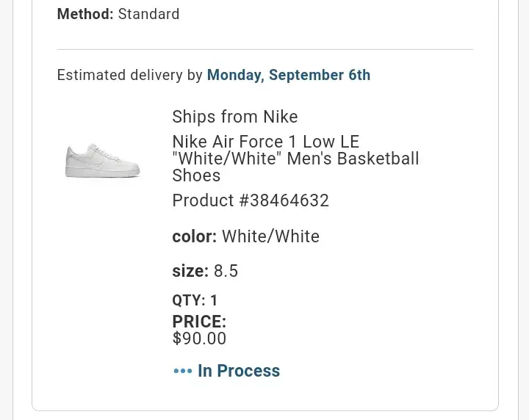This screenshot has width=529, height=420.
Task: Click the Monday, September 6th delivery date
Action: [x=289, y=75]
